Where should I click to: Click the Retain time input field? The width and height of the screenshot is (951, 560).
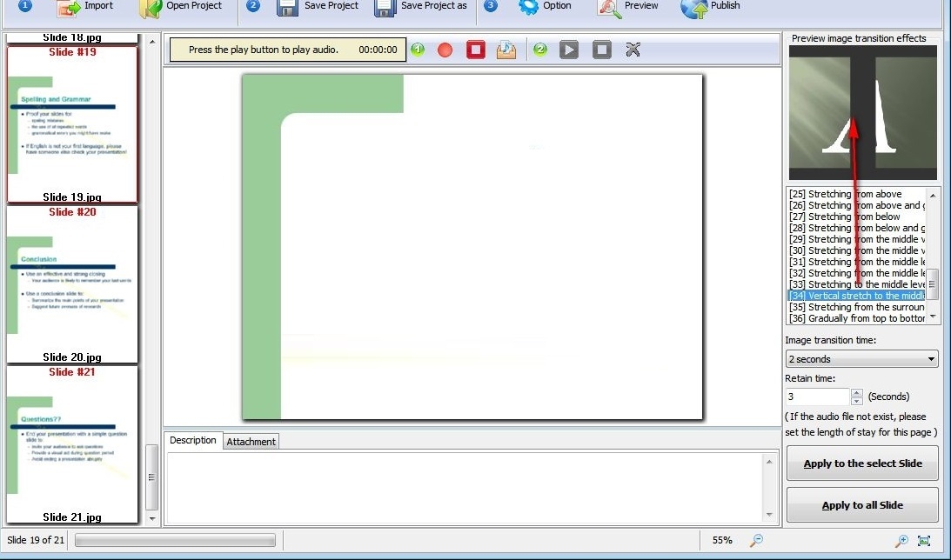[818, 397]
